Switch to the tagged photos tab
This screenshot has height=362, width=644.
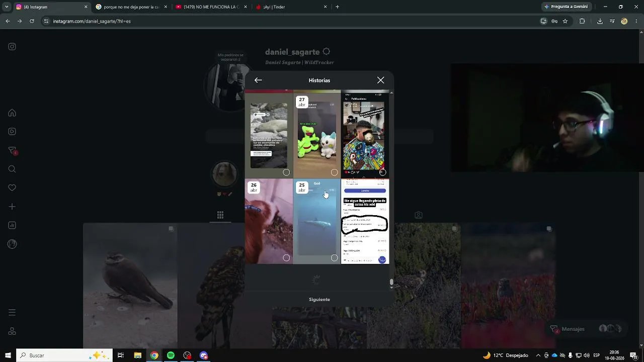pyautogui.click(x=419, y=215)
